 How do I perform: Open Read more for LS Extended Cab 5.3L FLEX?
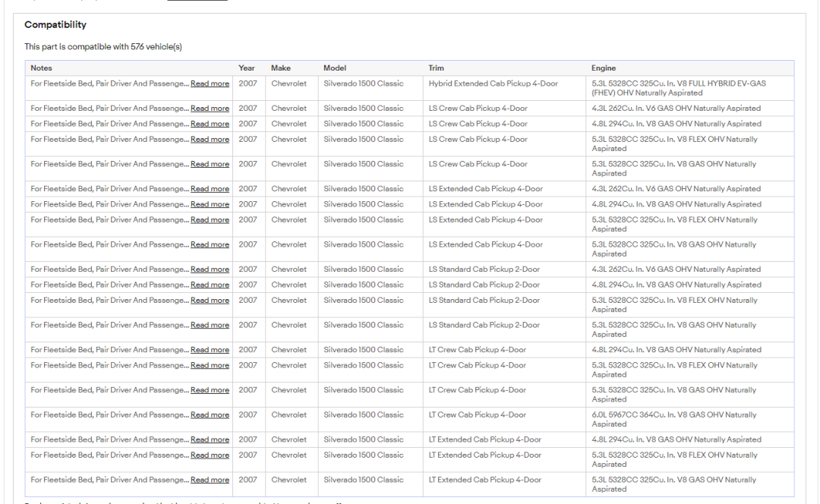pos(210,220)
